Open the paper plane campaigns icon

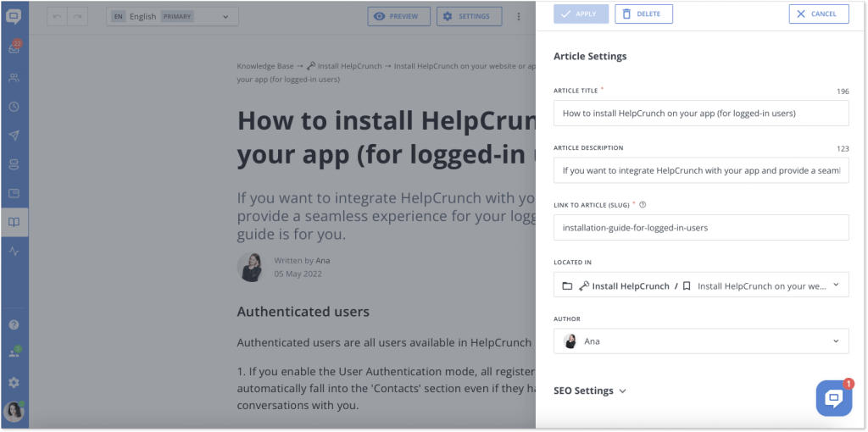tap(14, 136)
